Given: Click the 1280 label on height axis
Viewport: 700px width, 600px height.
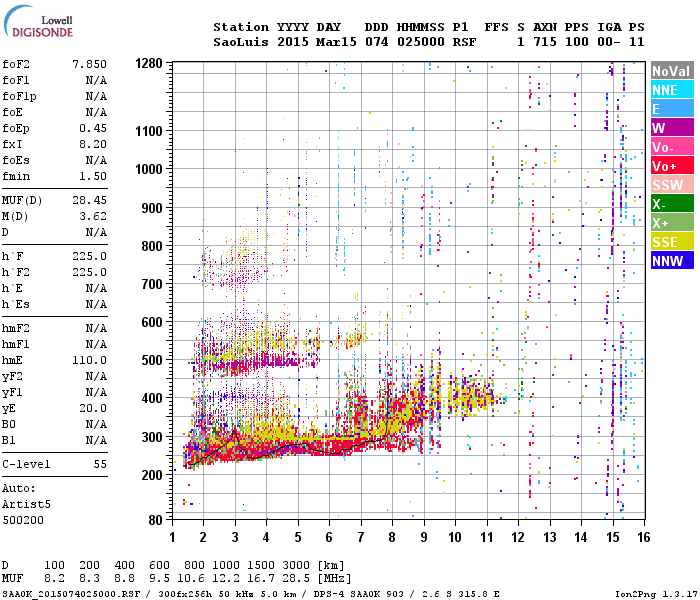Looking at the screenshot, I should coord(149,64).
